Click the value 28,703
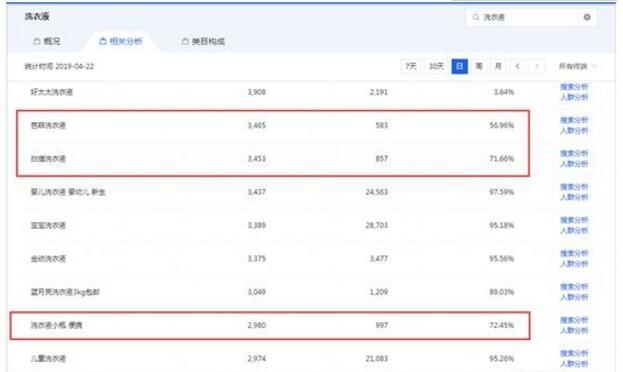 [377, 225]
